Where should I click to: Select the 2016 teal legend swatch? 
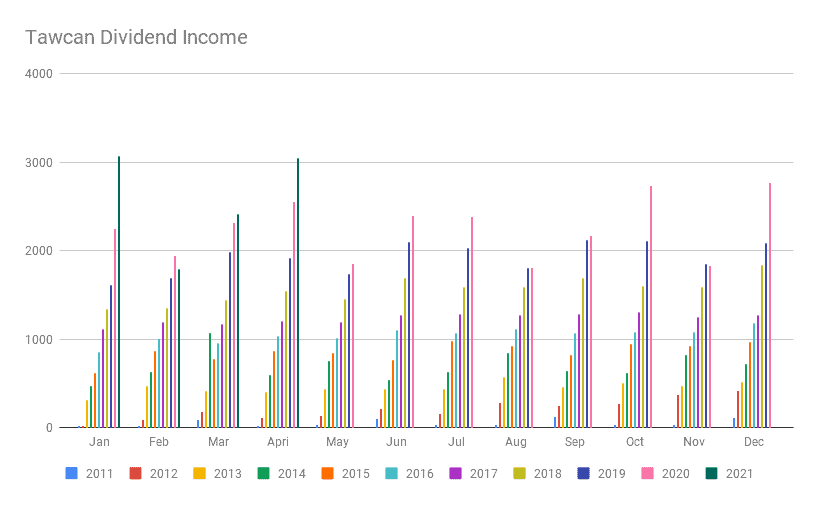(x=394, y=473)
